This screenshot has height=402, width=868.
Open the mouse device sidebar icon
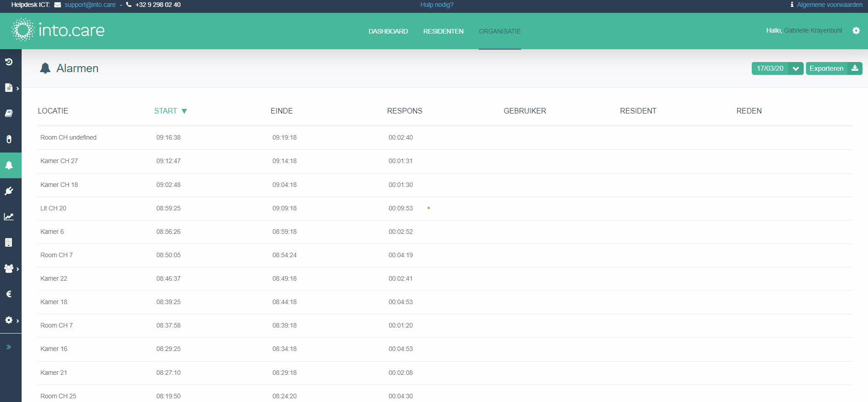pyautogui.click(x=9, y=139)
